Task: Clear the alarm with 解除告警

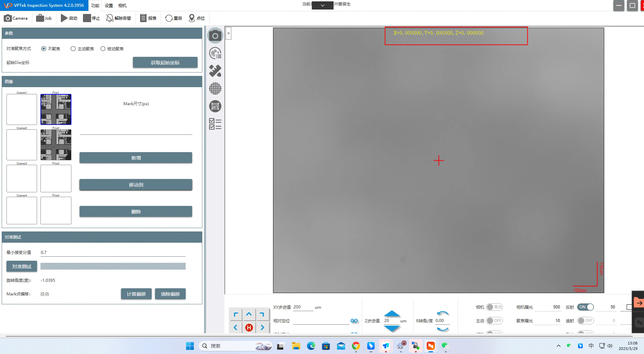Action: tap(118, 18)
